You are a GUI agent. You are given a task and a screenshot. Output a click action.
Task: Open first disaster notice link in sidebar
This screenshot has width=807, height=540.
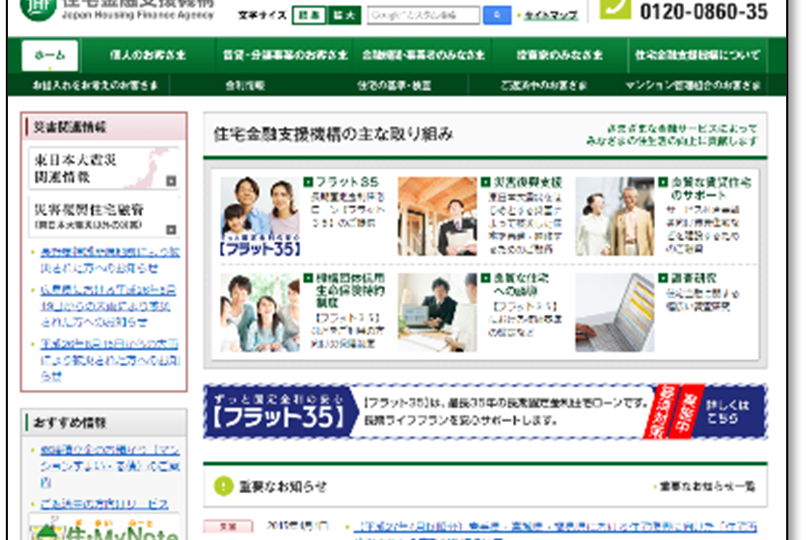(110, 260)
